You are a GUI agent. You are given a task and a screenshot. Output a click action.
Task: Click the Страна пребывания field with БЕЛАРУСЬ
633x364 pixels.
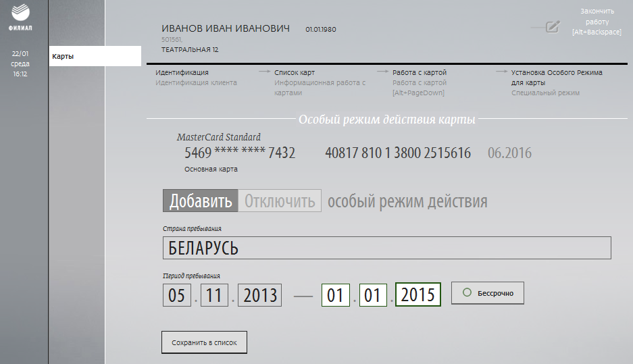(386, 248)
